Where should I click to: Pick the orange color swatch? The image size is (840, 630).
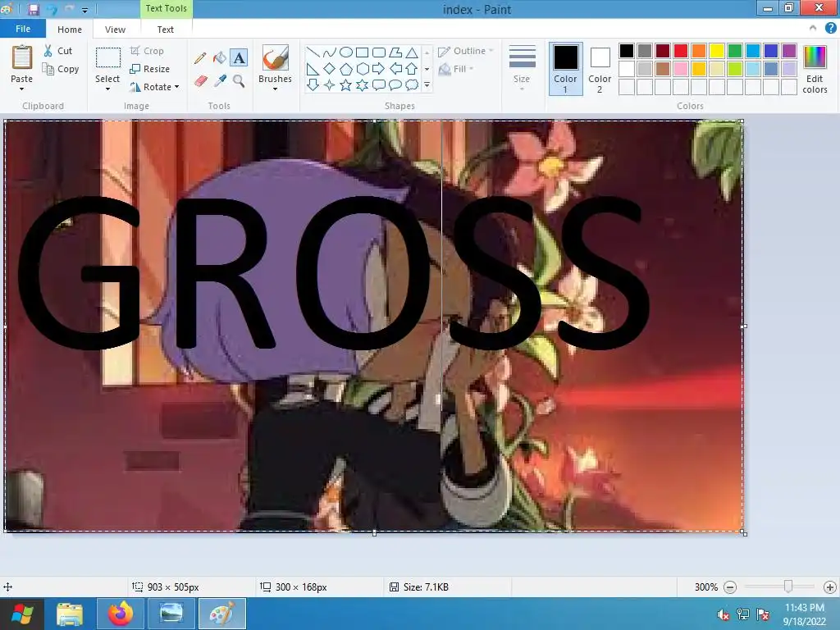coord(699,51)
